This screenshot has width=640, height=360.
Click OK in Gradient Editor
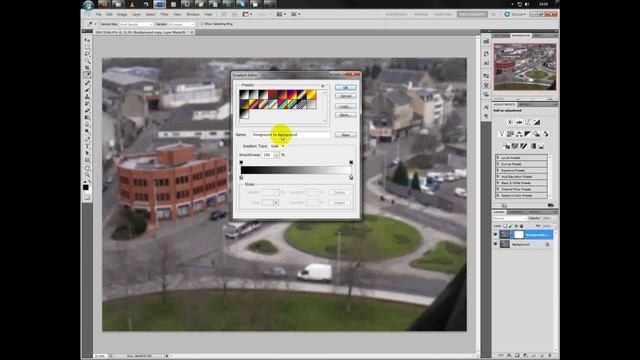(x=345, y=88)
